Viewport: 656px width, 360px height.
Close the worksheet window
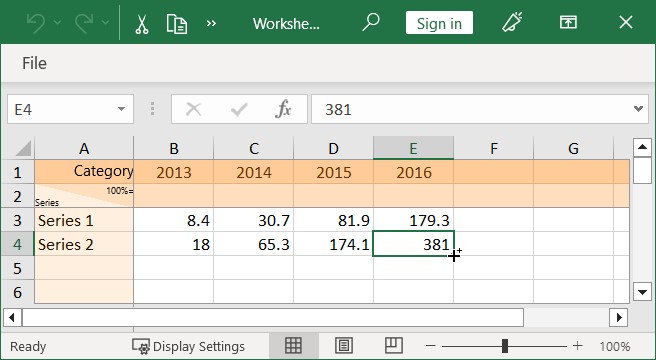(626, 22)
